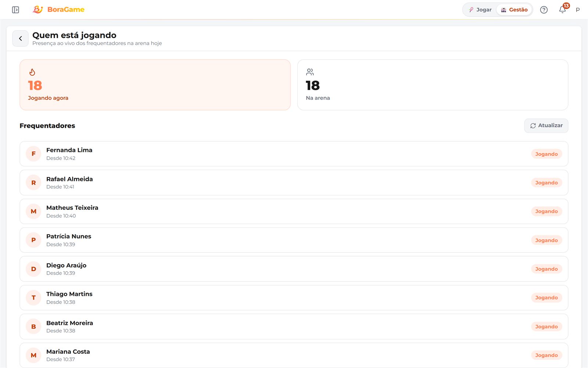Open Diego Araújo's name entry
The image size is (588, 368).
pyautogui.click(x=67, y=265)
